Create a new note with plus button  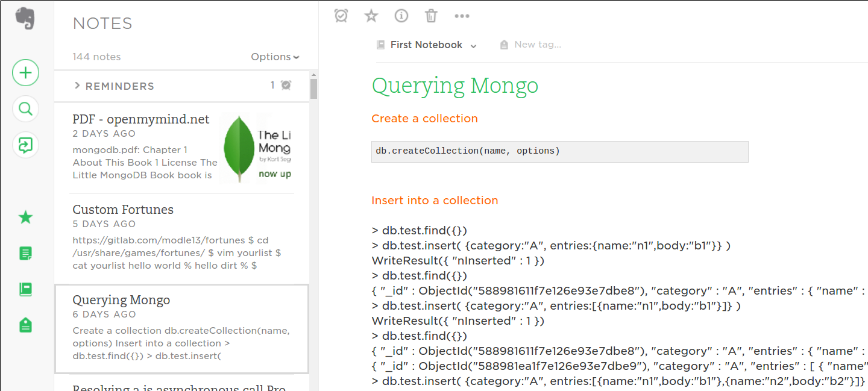click(25, 73)
